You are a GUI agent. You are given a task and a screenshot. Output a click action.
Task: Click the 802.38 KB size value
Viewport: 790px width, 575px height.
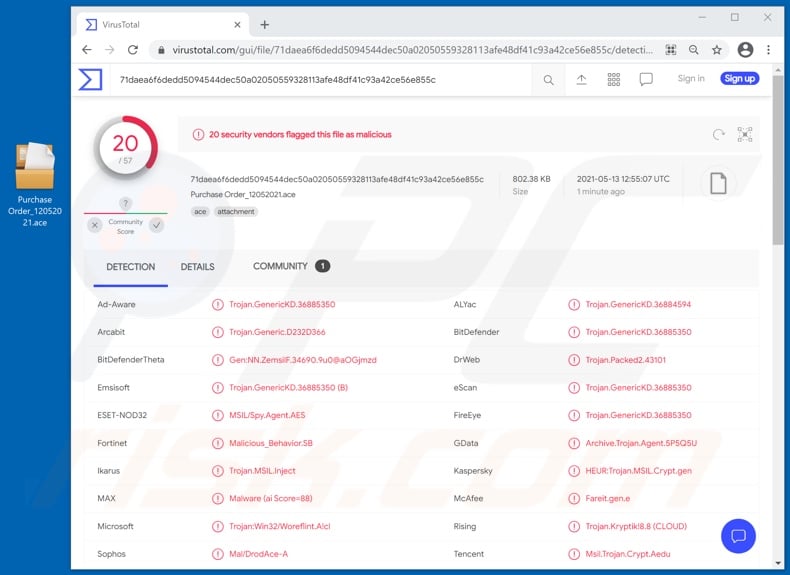pos(531,179)
